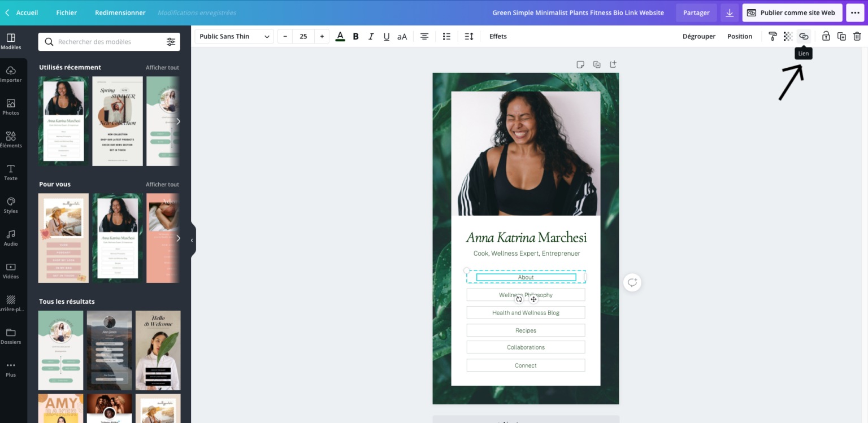The image size is (868, 423).
Task: Open the Public Sans Thin font dropdown
Action: 233,36
